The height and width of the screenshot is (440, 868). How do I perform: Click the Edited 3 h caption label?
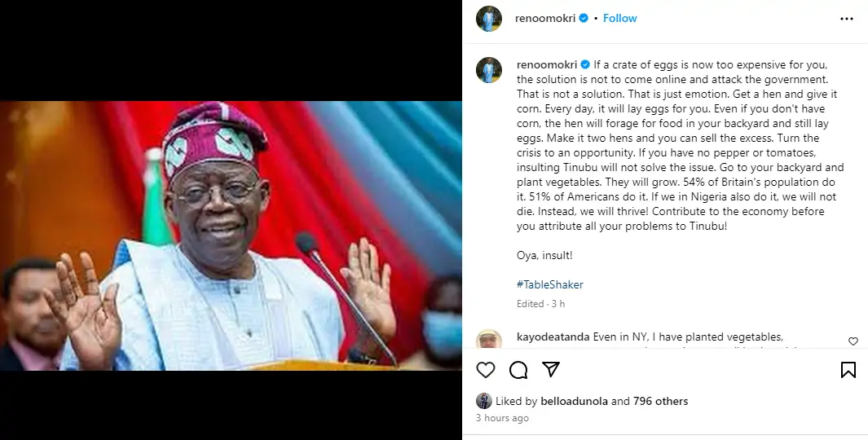point(540,304)
